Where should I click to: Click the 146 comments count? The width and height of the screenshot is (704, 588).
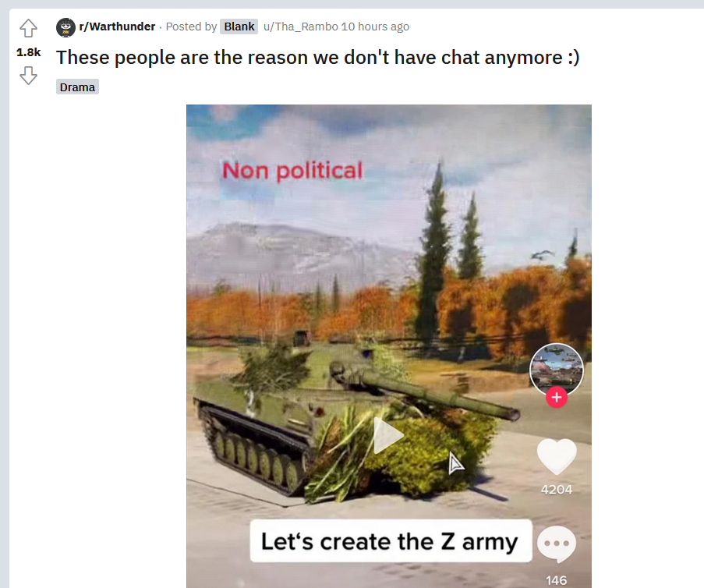557,580
